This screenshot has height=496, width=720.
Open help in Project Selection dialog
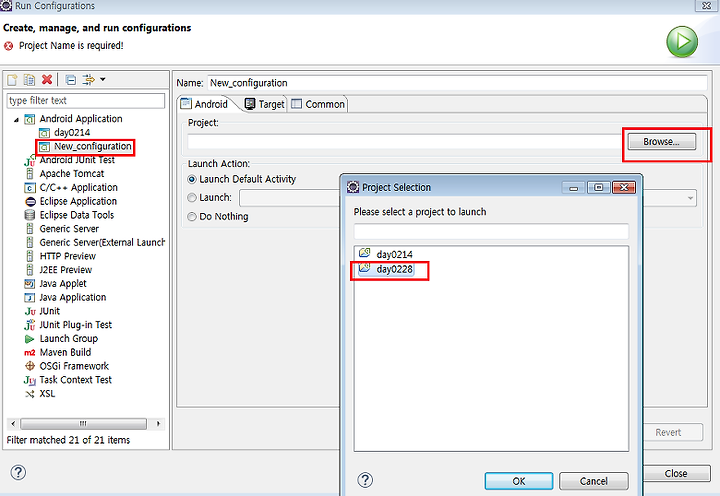coord(365,480)
